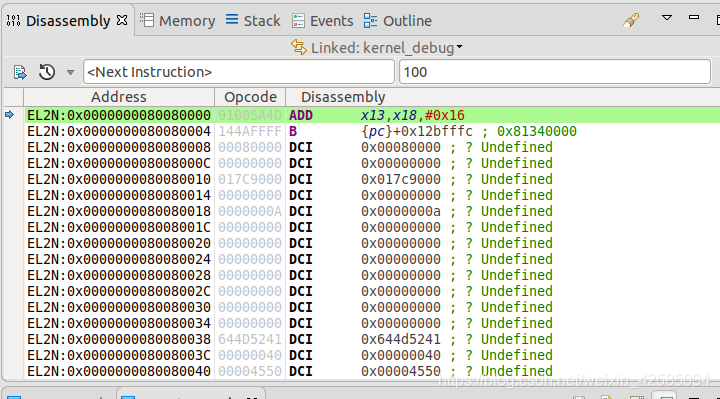
Task: Expand the history dropdown arrow
Action: [x=70, y=72]
